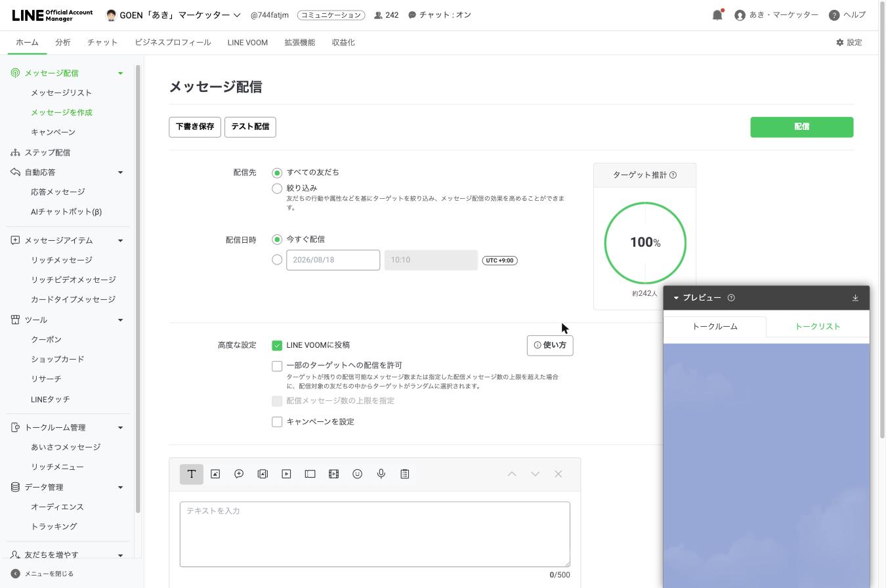Image resolution: width=886 pixels, height=588 pixels.
Task: Check 一部のターゲットへの配信を許可 checkbox
Action: [277, 366]
